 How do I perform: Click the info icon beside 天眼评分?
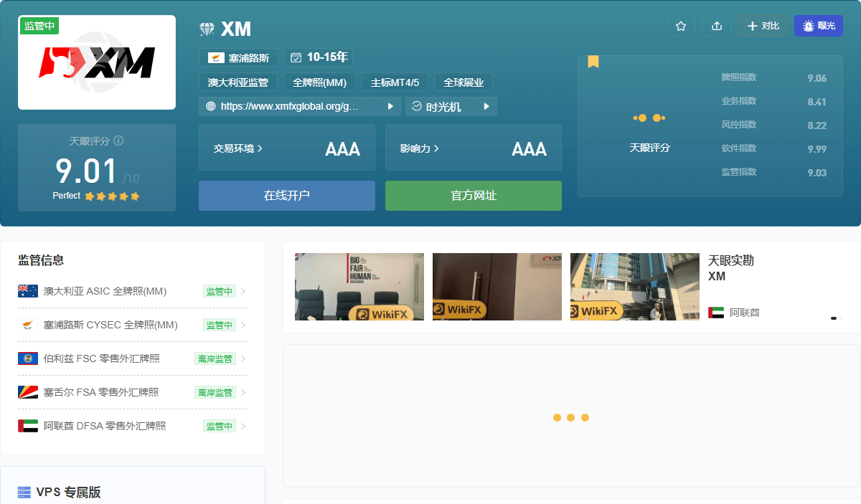[118, 141]
